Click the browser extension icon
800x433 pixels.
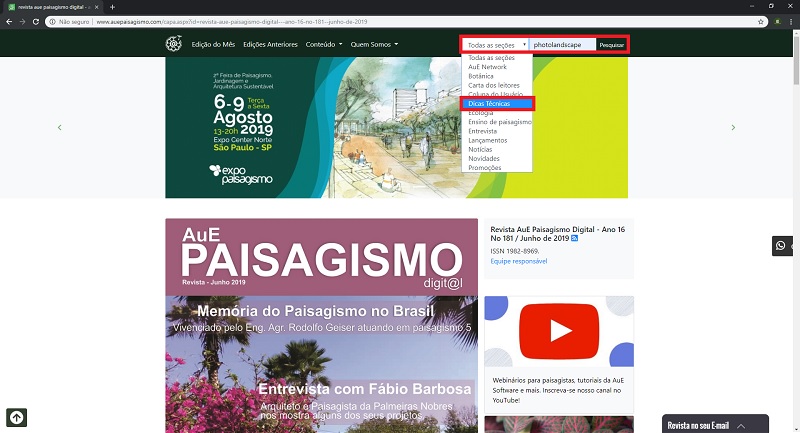click(x=778, y=21)
